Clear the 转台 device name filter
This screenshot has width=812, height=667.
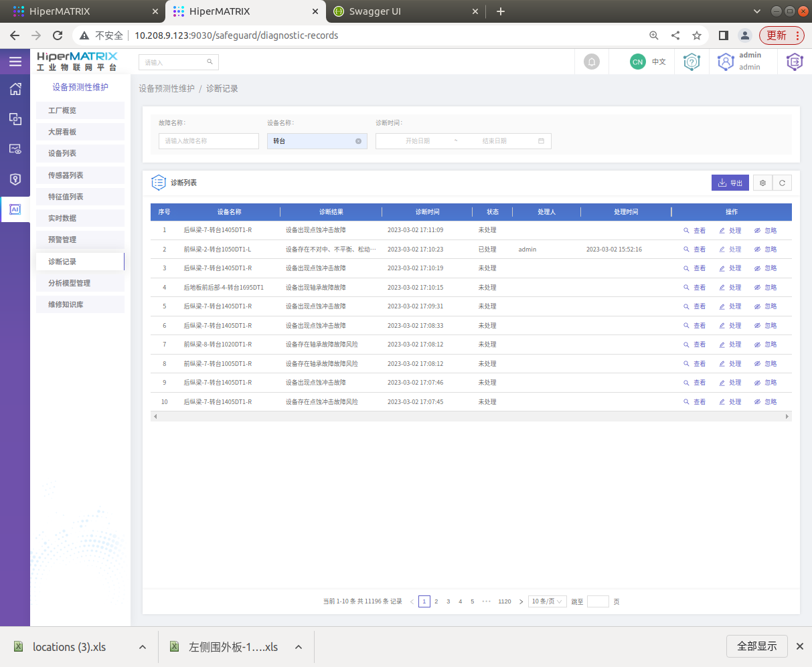[x=358, y=141]
